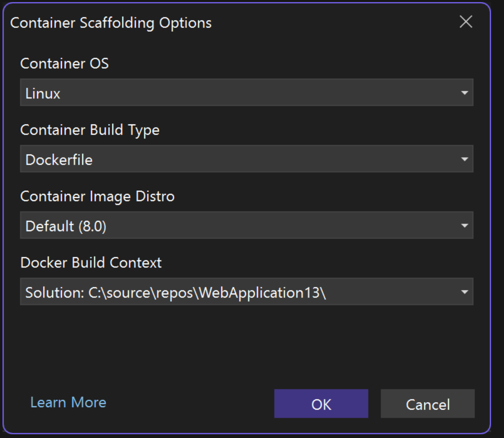
Task: Select the Dockerfile value text
Action: click(x=59, y=160)
